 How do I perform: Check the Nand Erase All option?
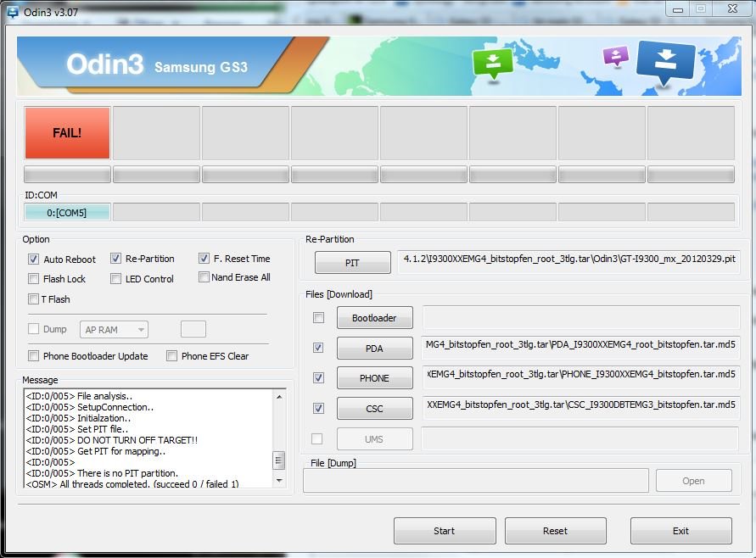(x=204, y=277)
